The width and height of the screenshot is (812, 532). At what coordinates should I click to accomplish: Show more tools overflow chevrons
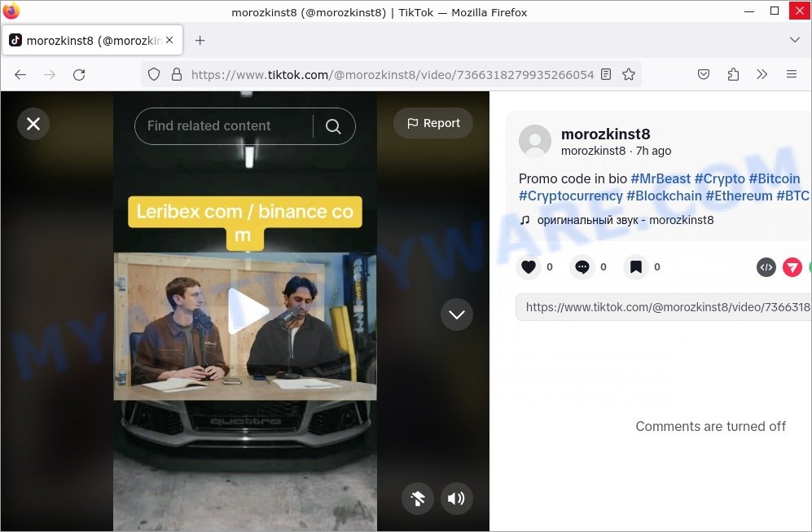762,75
